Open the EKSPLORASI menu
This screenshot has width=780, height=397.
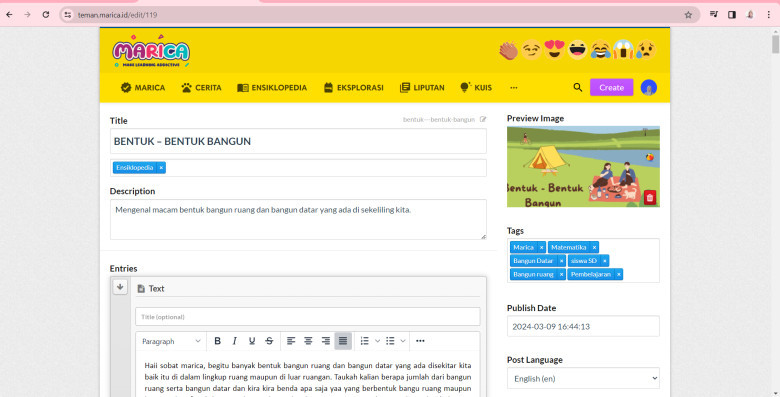point(354,88)
